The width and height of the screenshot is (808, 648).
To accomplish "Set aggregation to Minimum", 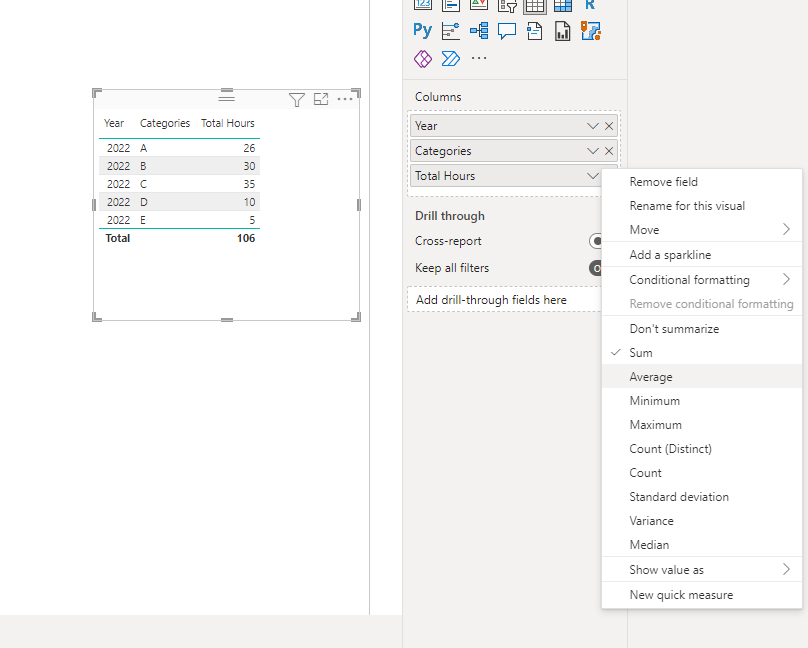I will pyautogui.click(x=702, y=401).
